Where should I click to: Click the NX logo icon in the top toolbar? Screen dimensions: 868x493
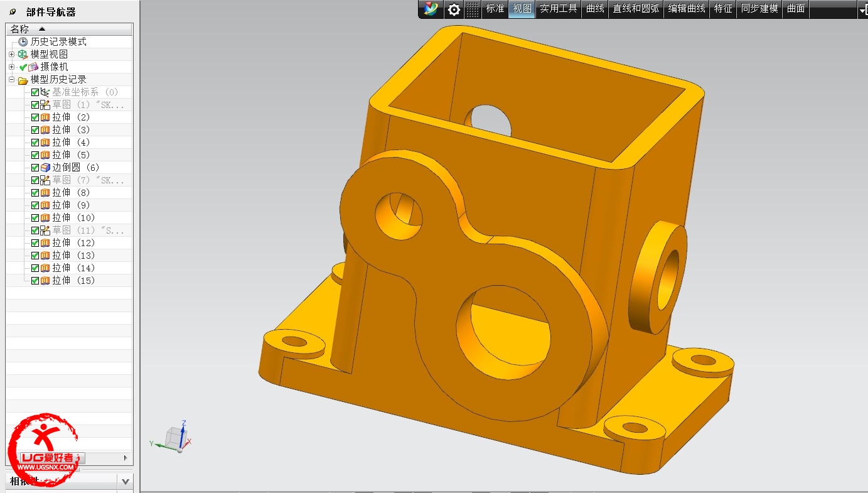(431, 9)
